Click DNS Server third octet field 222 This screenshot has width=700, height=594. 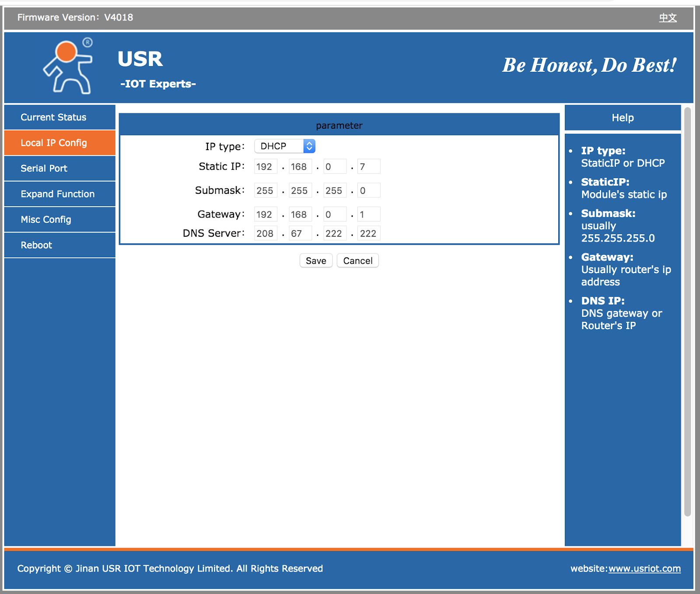tap(335, 233)
